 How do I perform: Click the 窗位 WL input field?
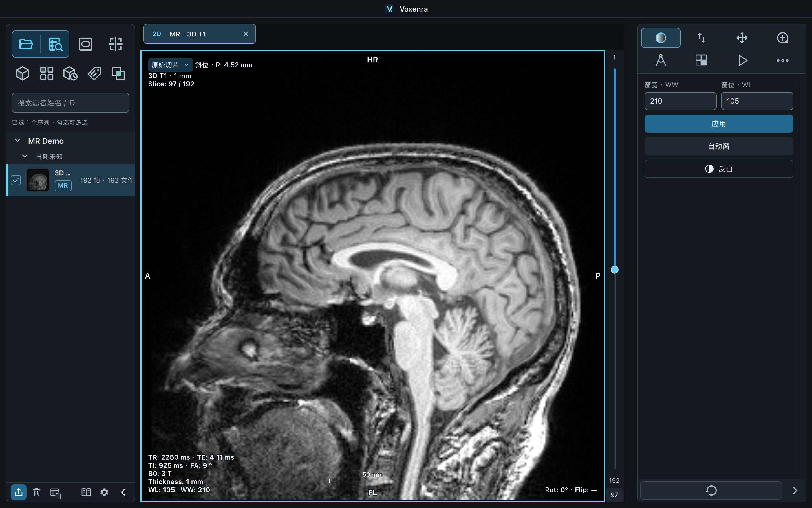tap(757, 101)
